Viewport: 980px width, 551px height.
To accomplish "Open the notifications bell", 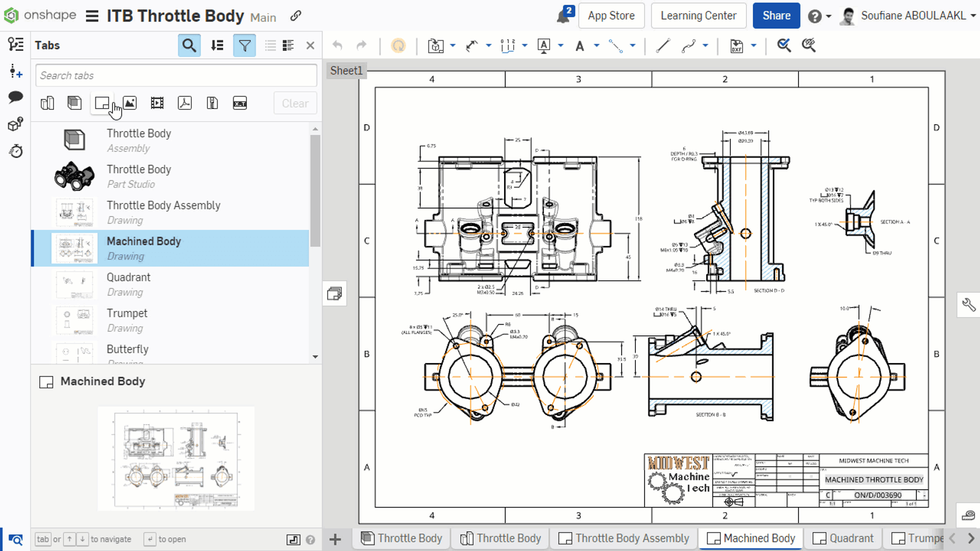I will pyautogui.click(x=563, y=16).
